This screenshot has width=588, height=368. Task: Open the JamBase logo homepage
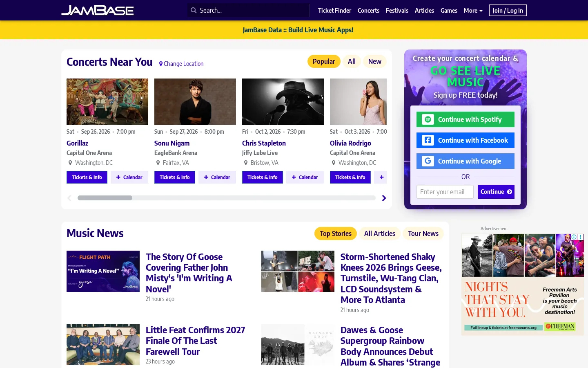pyautogui.click(x=98, y=10)
